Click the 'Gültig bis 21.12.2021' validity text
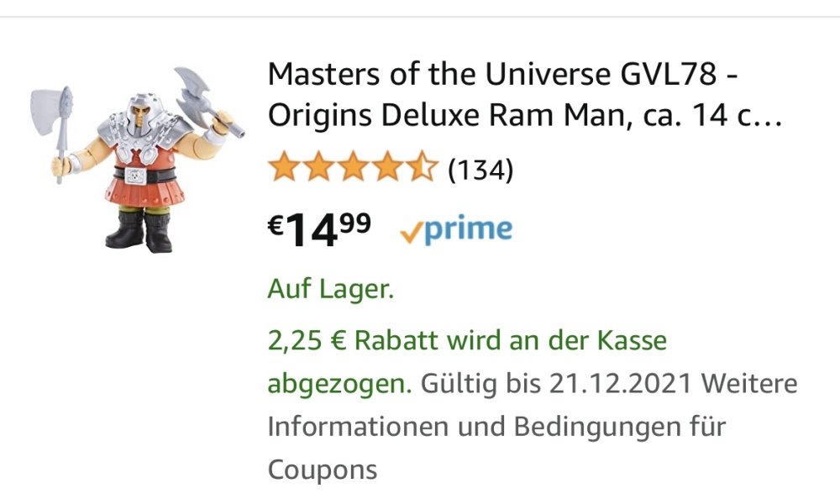Image resolution: width=840 pixels, height=504 pixels. pyautogui.click(x=556, y=384)
